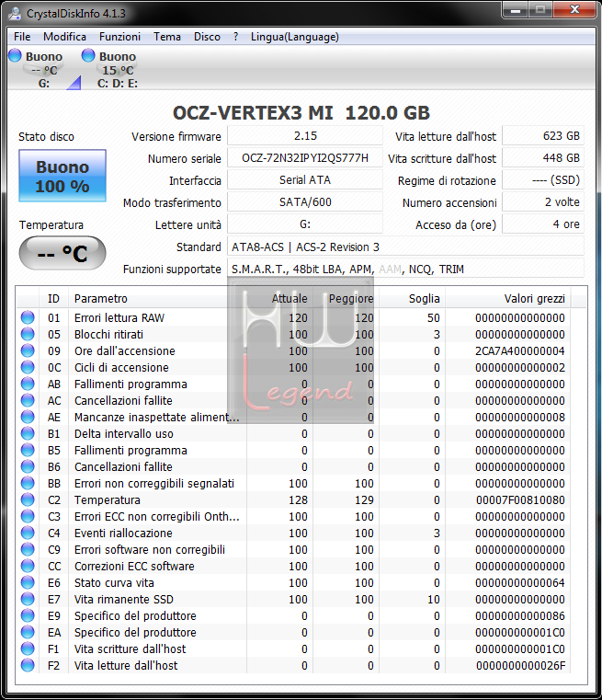The height and width of the screenshot is (700, 602).
Task: Click the blue health dot above G: drive
Action: [x=15, y=55]
